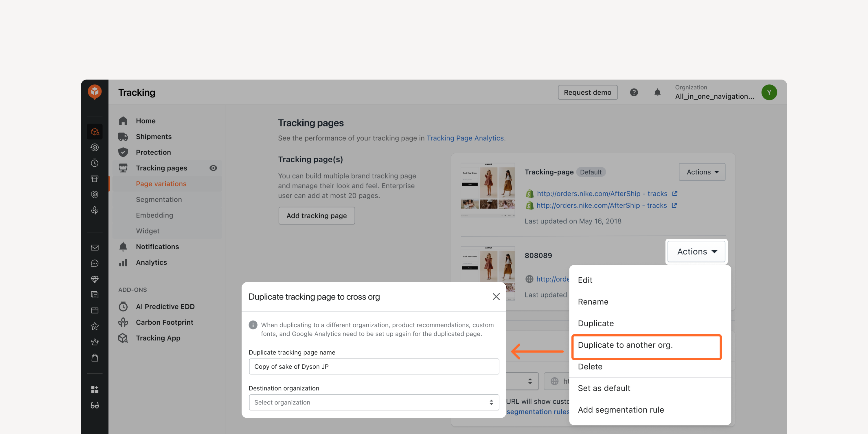The height and width of the screenshot is (434, 868).
Task: Toggle the eye icon next to Tracking pages
Action: 213,168
